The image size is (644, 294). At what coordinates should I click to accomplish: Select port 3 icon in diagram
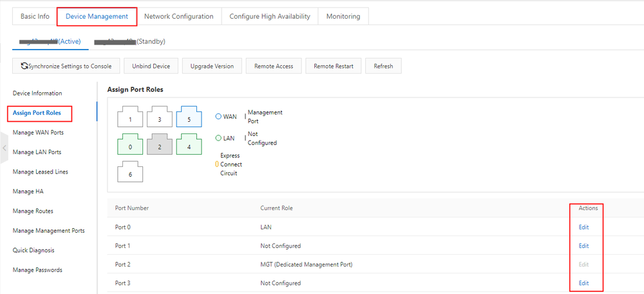pos(159,118)
